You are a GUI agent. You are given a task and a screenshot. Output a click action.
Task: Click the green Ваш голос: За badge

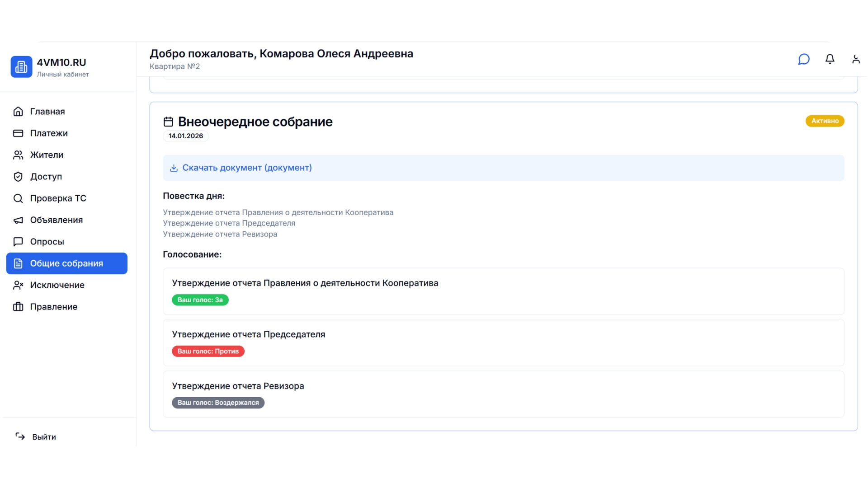[200, 300]
